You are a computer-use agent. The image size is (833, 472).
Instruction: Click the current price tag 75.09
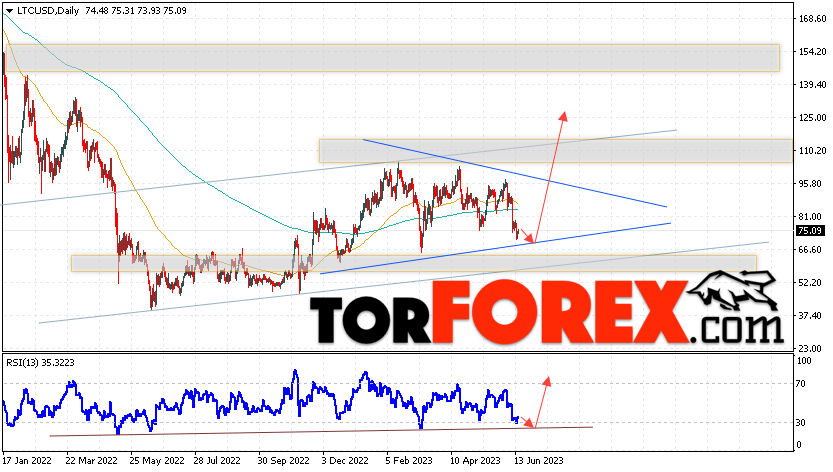pos(810,231)
